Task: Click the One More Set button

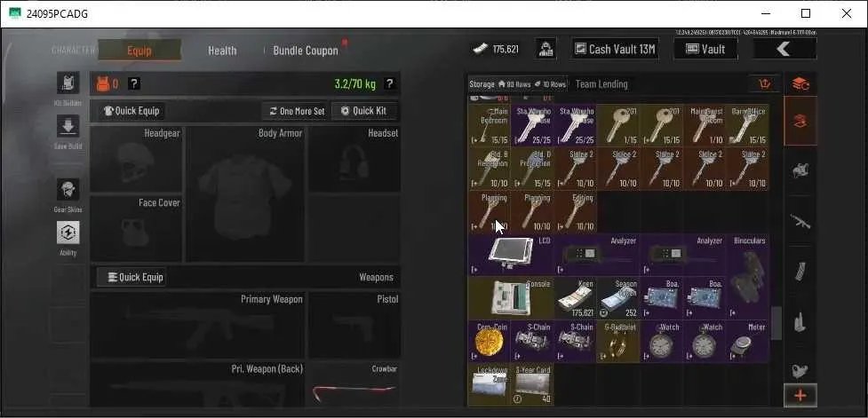Action: (296, 111)
